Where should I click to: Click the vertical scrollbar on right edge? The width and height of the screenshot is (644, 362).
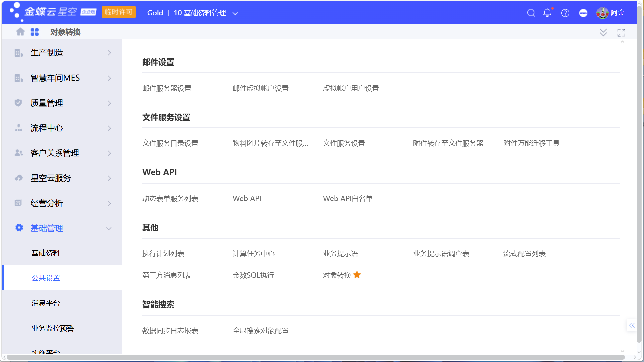[639, 174]
